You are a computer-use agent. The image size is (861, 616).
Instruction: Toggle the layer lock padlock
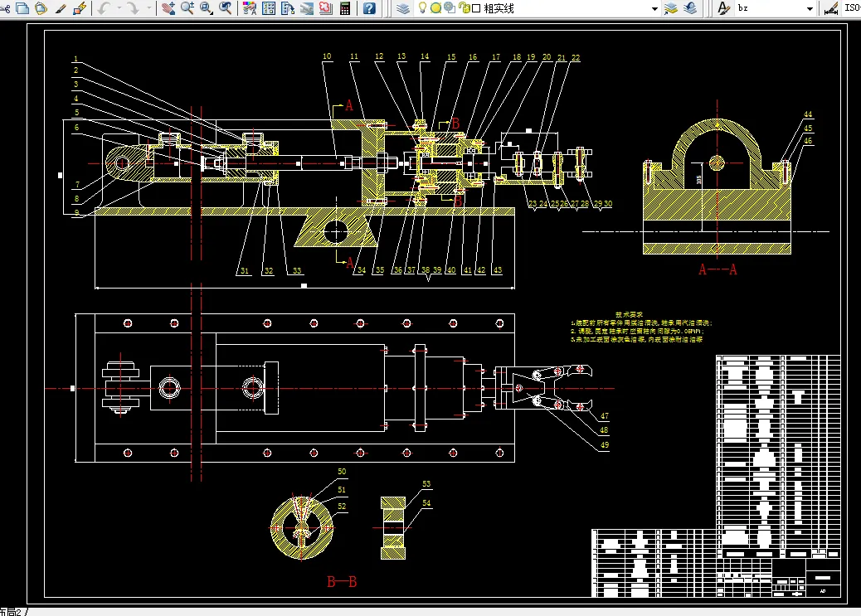465,7
